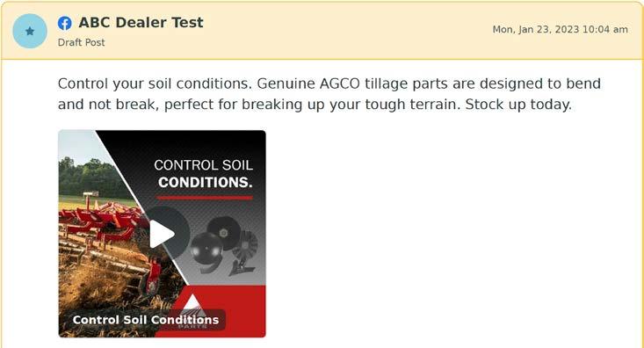Click the bold CONDITIONS. word in the thumbnail
Screen dimensions: 644x348
click(x=205, y=182)
